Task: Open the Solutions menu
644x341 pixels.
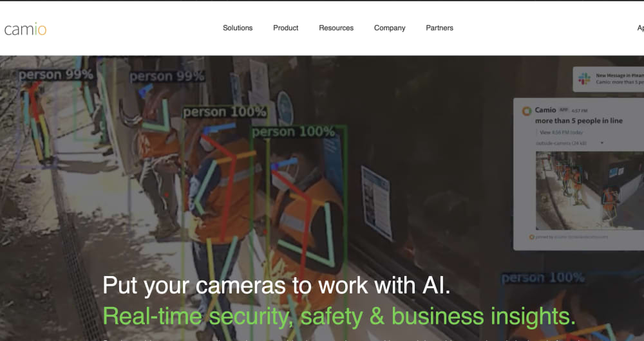Action: coord(238,28)
